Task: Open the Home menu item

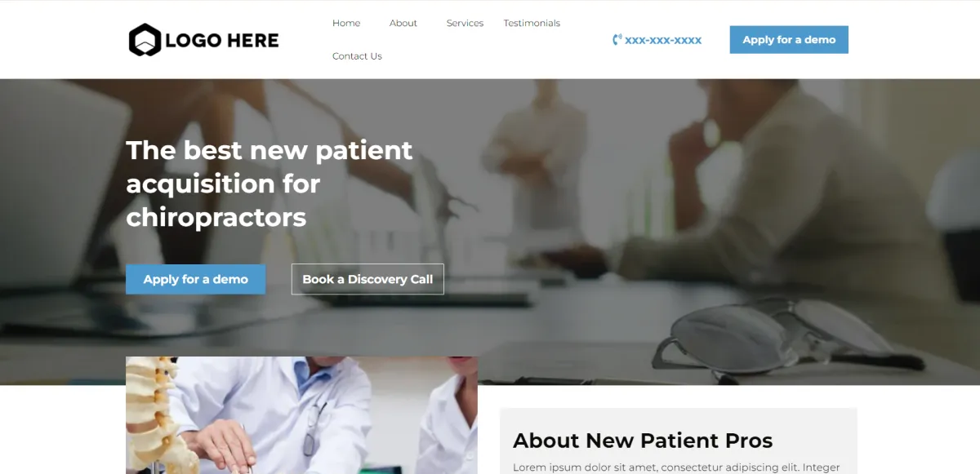Action: click(x=346, y=23)
